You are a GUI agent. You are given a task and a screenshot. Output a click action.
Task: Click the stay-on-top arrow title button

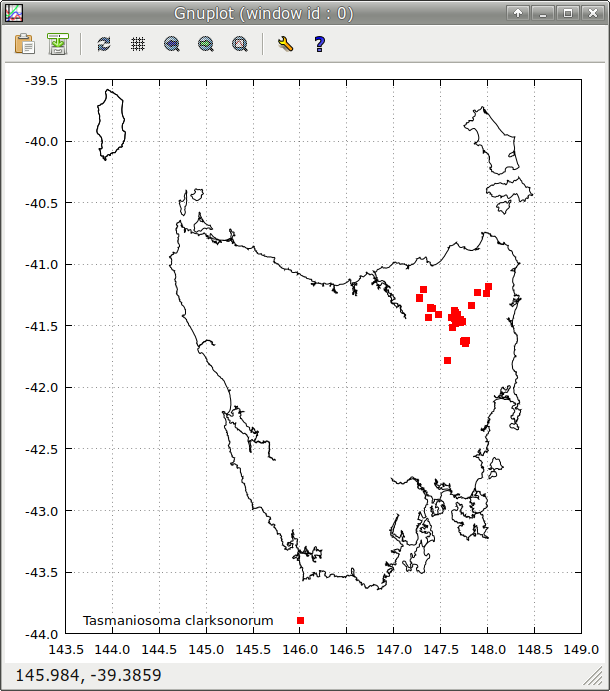coord(518,13)
